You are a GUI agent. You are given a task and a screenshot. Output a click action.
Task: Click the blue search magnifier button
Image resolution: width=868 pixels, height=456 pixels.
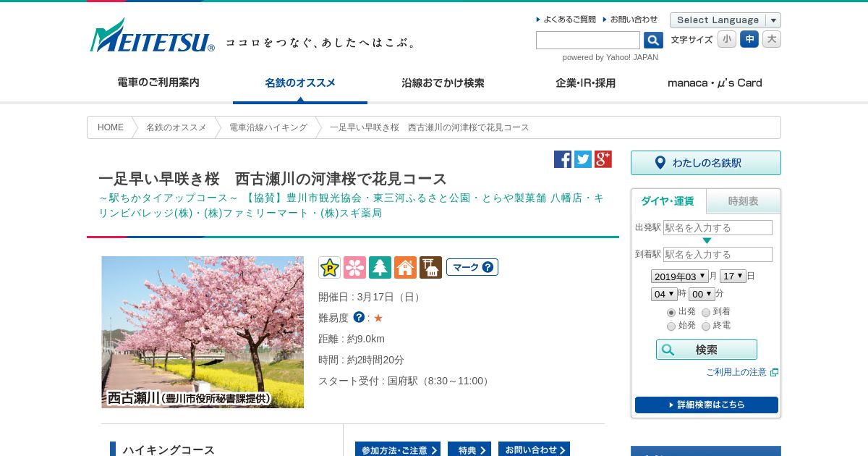653,41
